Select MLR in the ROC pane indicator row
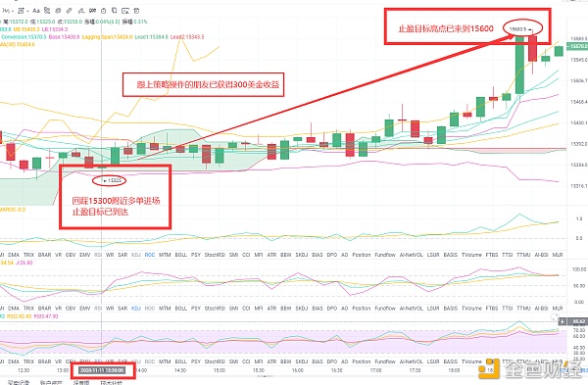This screenshot has height=385, width=588. (558, 255)
